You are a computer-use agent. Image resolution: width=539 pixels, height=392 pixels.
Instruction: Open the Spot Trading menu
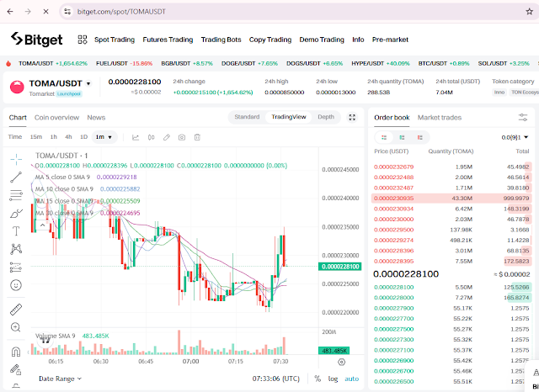(x=115, y=40)
